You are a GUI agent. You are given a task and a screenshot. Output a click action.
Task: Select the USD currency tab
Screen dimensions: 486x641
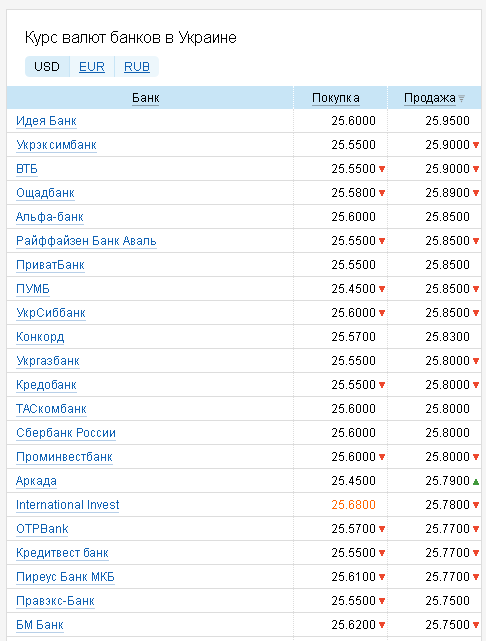pyautogui.click(x=47, y=67)
